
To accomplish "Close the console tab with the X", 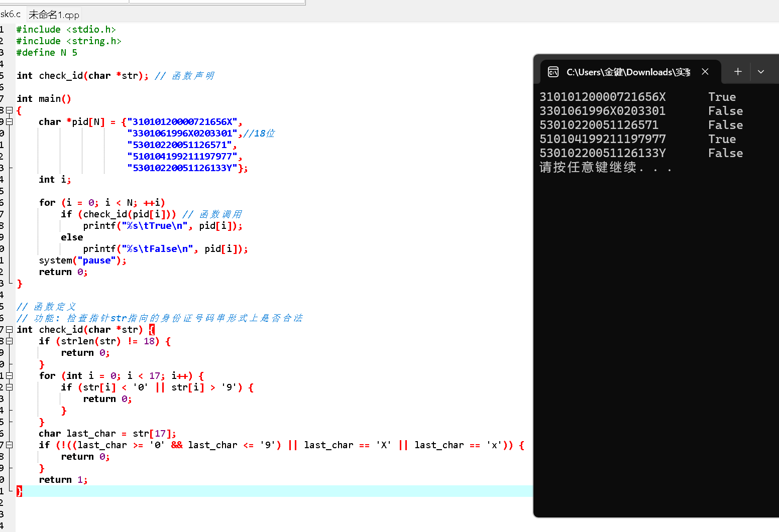I will [x=705, y=72].
